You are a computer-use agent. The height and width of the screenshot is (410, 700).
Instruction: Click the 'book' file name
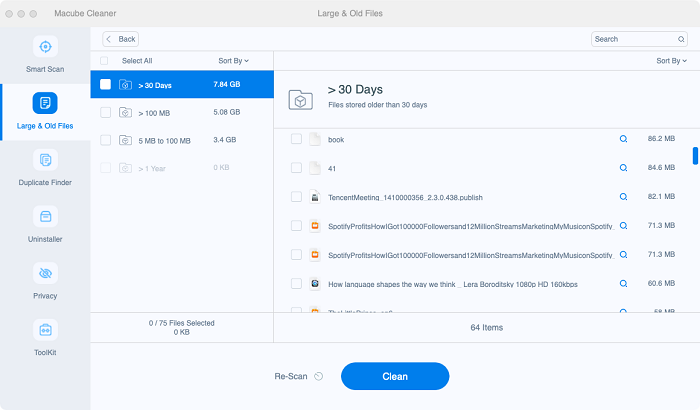[x=336, y=140]
